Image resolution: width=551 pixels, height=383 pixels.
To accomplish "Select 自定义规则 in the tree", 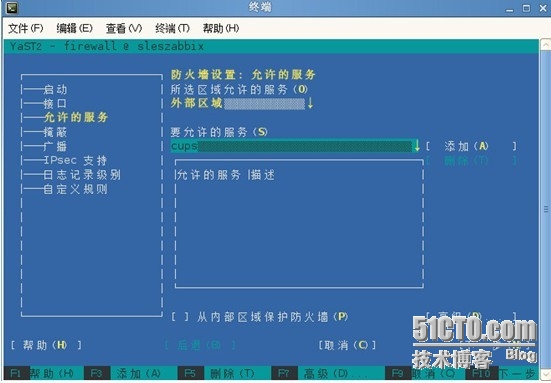I will 76,189.
